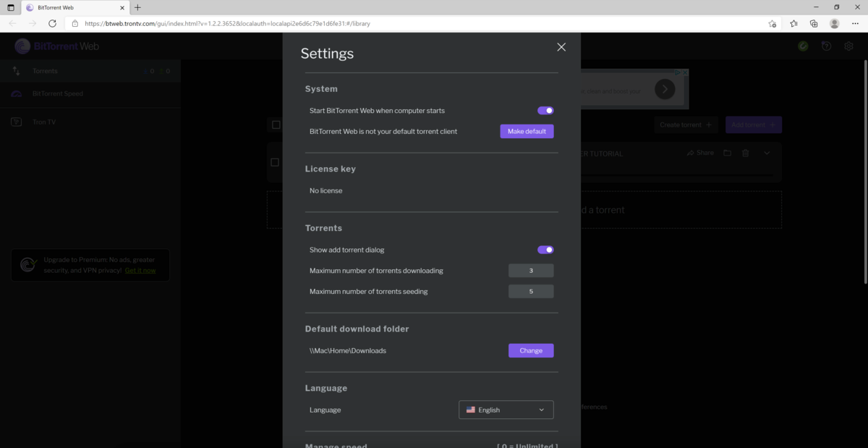Image resolution: width=868 pixels, height=448 pixels.
Task: Click the Settings dialog title
Action: point(327,54)
